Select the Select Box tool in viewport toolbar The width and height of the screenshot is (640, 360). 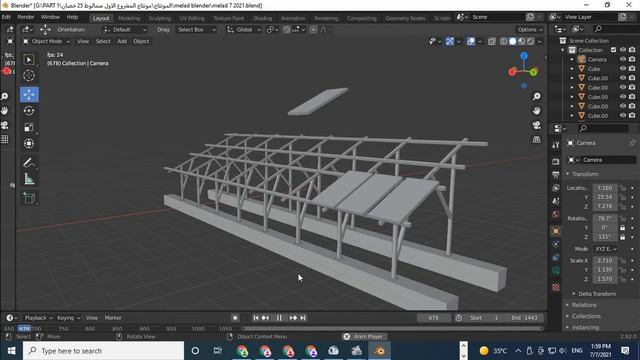click(29, 60)
